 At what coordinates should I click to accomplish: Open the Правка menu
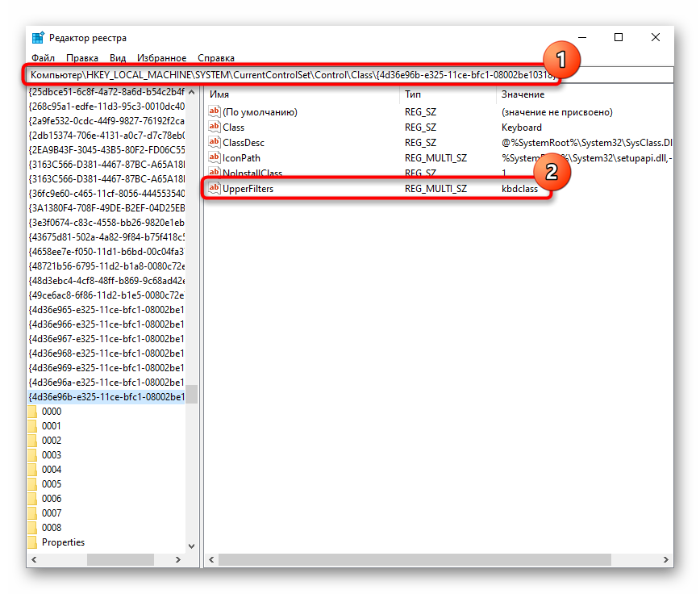[x=82, y=58]
